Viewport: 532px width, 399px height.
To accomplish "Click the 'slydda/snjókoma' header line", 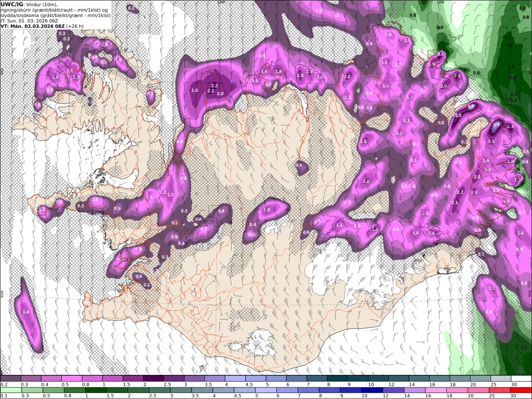I will 55,15.
